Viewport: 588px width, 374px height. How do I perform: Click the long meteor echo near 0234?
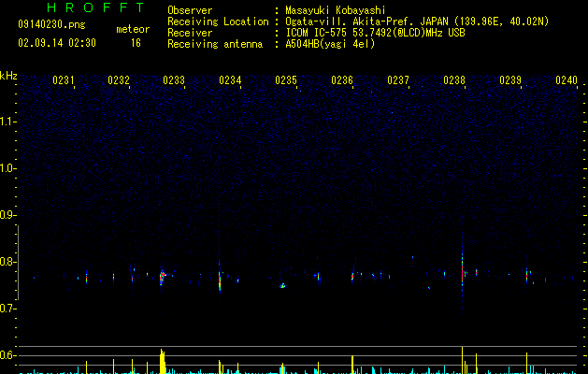coord(220,279)
